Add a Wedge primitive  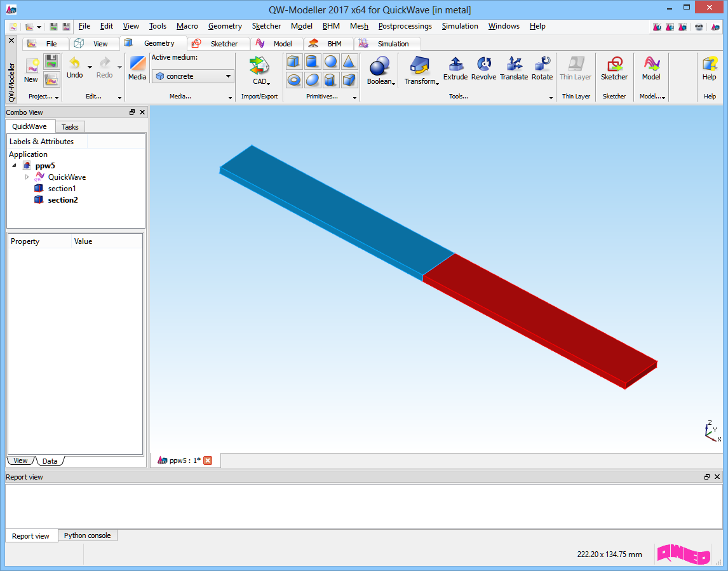[x=349, y=80]
